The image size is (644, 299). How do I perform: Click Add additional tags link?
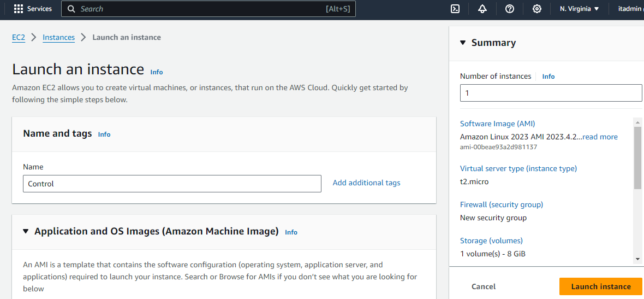(366, 183)
